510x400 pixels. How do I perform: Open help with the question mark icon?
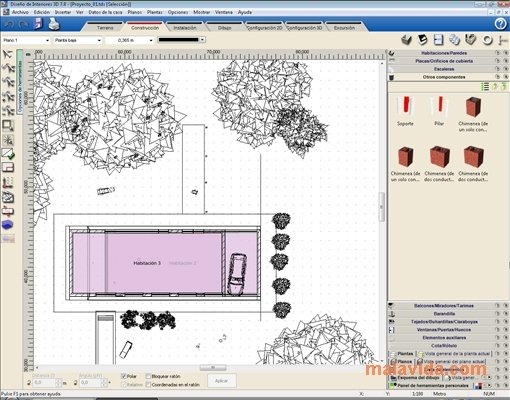[x=500, y=24]
